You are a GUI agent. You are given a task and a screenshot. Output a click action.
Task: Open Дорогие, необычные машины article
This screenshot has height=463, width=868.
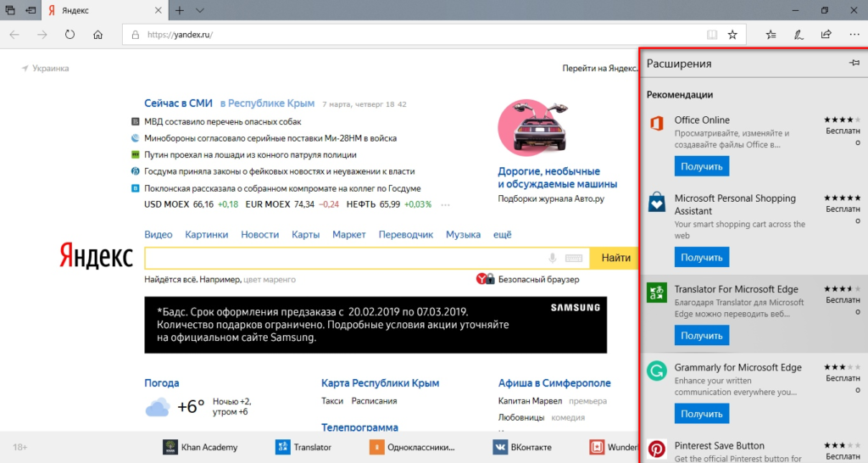pyautogui.click(x=557, y=177)
